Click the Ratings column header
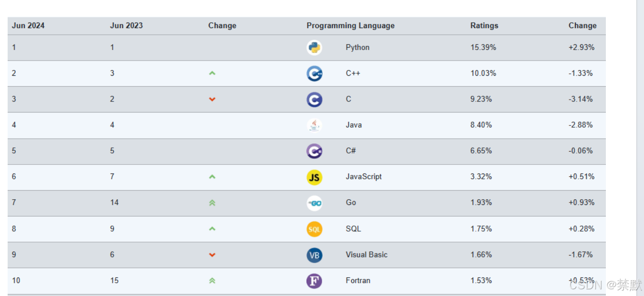Screen dimensions: 644x296 (x=484, y=26)
